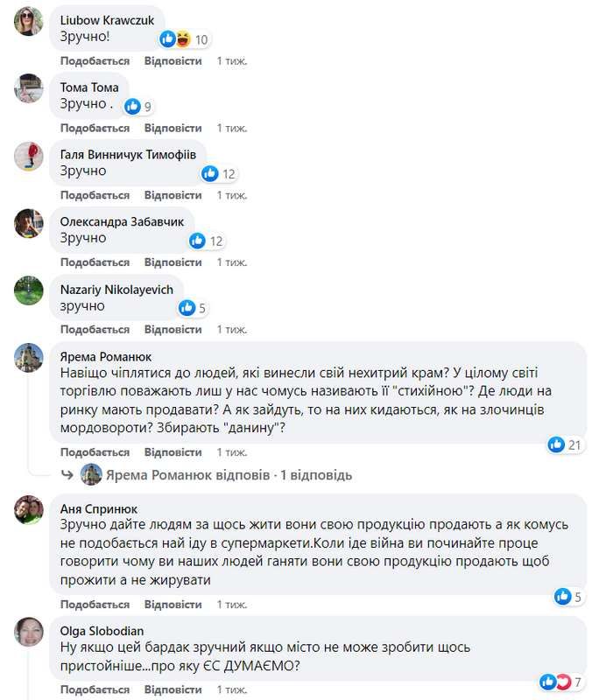Click the like icon showing 21 on Ярема Романюк's comment
Viewport: 592px width, 700px height.
click(x=555, y=444)
